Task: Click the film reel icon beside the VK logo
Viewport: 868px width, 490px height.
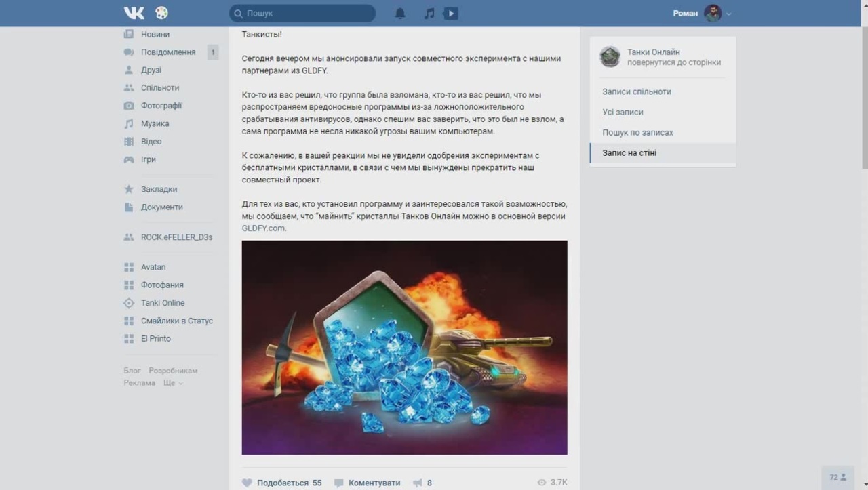Action: [x=161, y=13]
